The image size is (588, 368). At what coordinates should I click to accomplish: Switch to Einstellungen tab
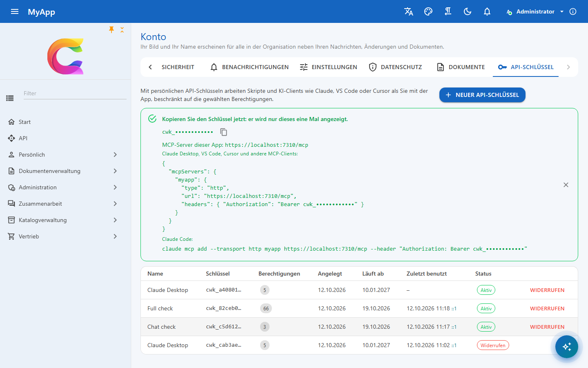coord(328,67)
